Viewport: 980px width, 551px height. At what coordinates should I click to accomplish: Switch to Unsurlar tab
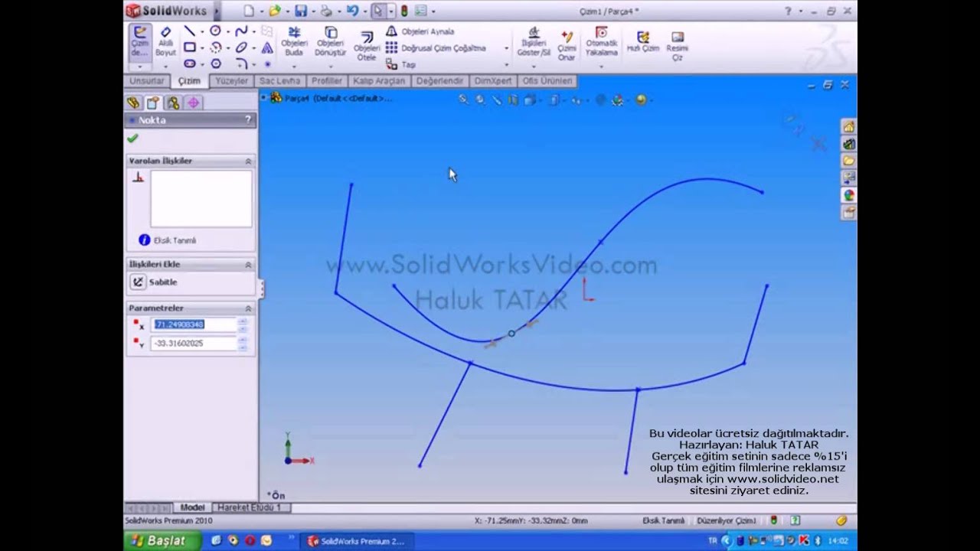pos(146,81)
